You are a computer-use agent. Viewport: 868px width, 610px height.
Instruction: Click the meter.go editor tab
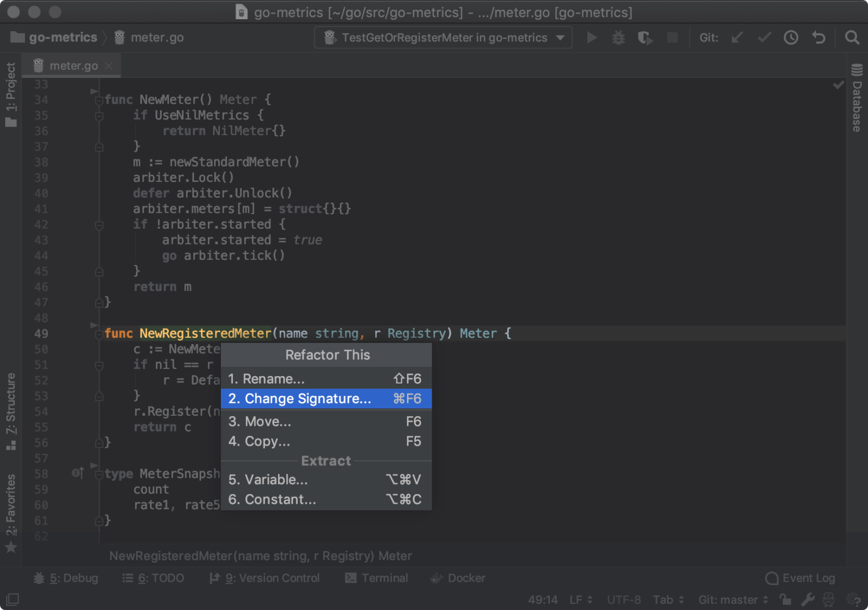pos(73,65)
